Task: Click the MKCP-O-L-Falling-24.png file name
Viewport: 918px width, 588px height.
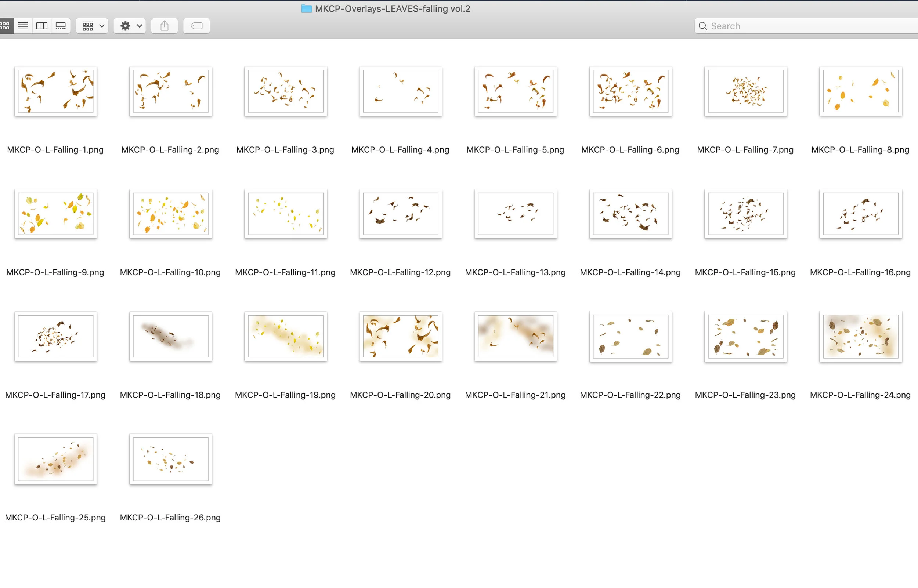Action: pos(860,395)
